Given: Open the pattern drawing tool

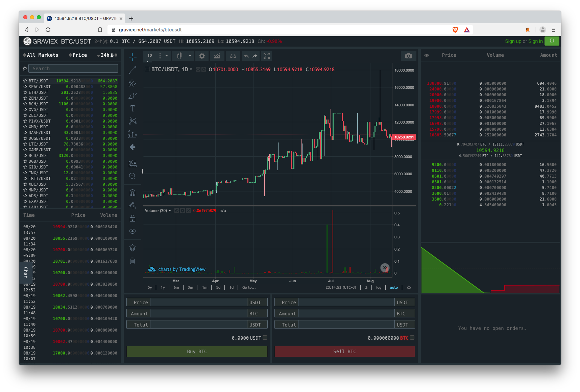Looking at the screenshot, I should pyautogui.click(x=132, y=121).
